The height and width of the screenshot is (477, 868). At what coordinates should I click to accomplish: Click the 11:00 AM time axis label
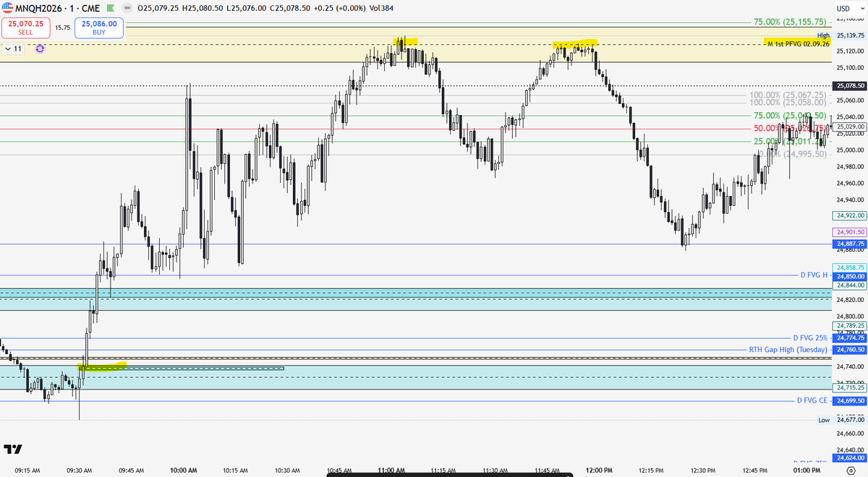tap(391, 470)
